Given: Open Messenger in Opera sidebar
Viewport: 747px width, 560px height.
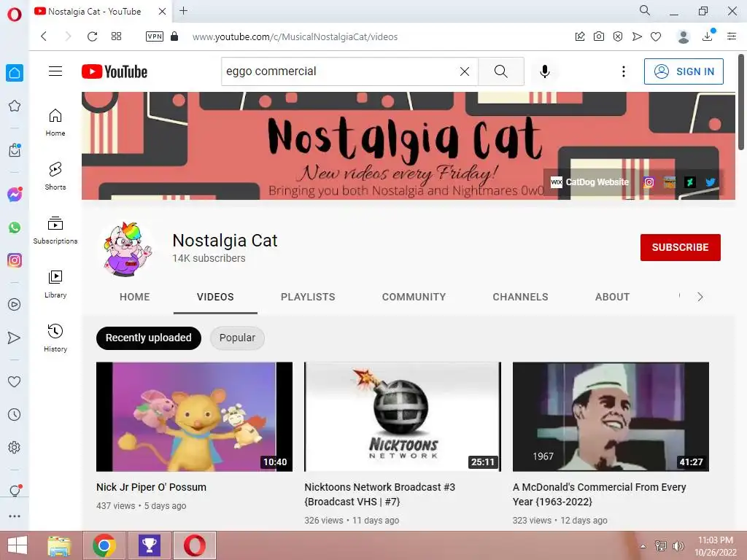Looking at the screenshot, I should pyautogui.click(x=15, y=194).
